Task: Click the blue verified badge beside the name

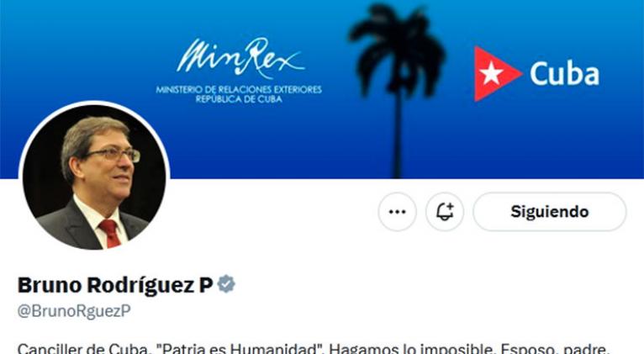Action: point(226,284)
